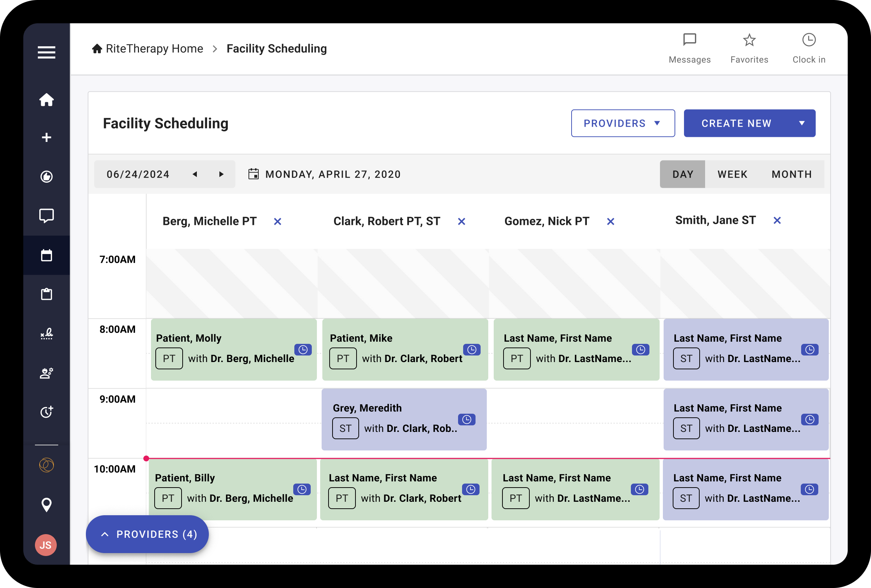871x588 pixels.
Task: Select the Smith, Jane ST column header
Action: pos(715,220)
